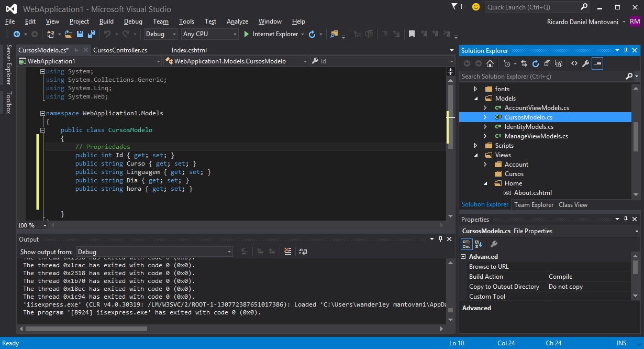Image resolution: width=644 pixels, height=349 pixels.
Task: Select the Cursos folder under Views
Action: pos(514,174)
